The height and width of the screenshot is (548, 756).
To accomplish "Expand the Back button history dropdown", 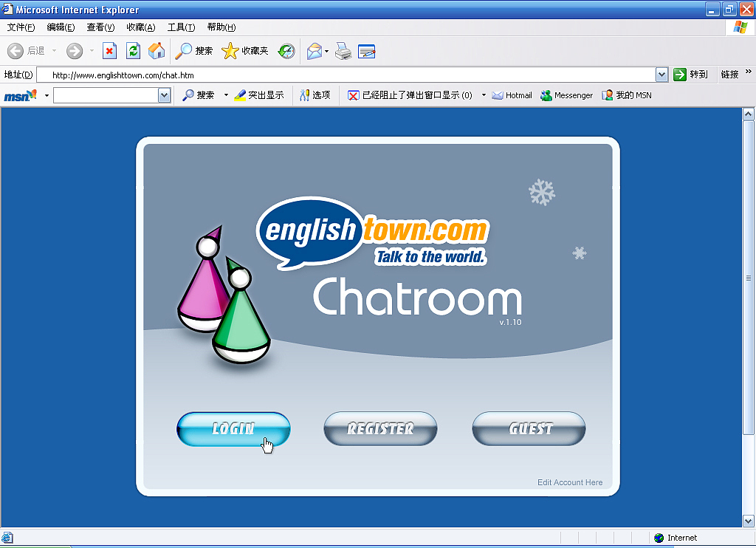I will pos(54,51).
